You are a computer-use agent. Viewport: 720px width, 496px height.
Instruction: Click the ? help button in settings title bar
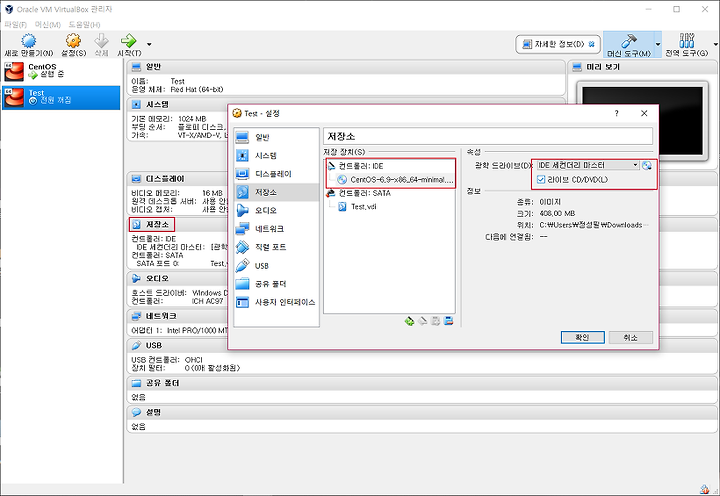616,113
